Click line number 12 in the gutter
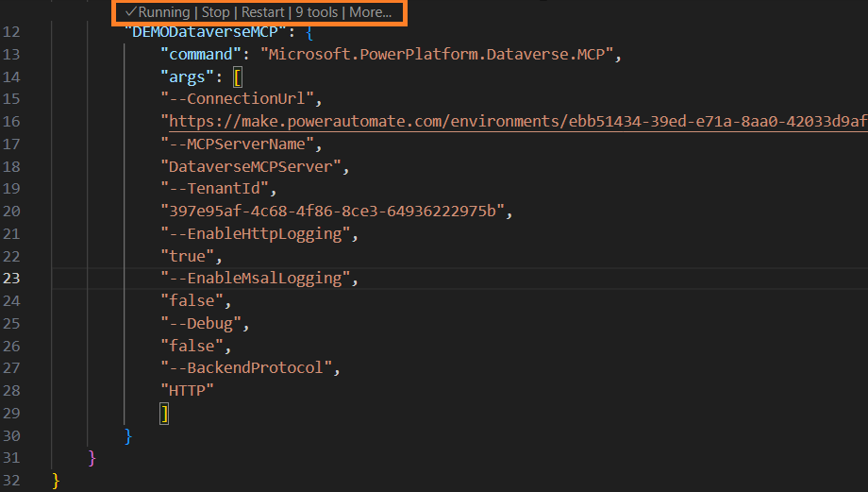This screenshot has width=868, height=492. point(11,32)
